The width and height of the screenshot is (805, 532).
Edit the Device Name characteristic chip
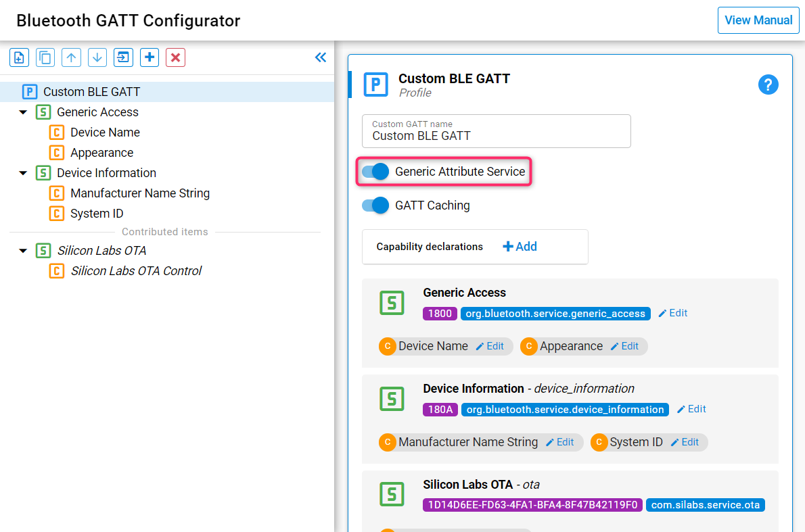point(490,346)
